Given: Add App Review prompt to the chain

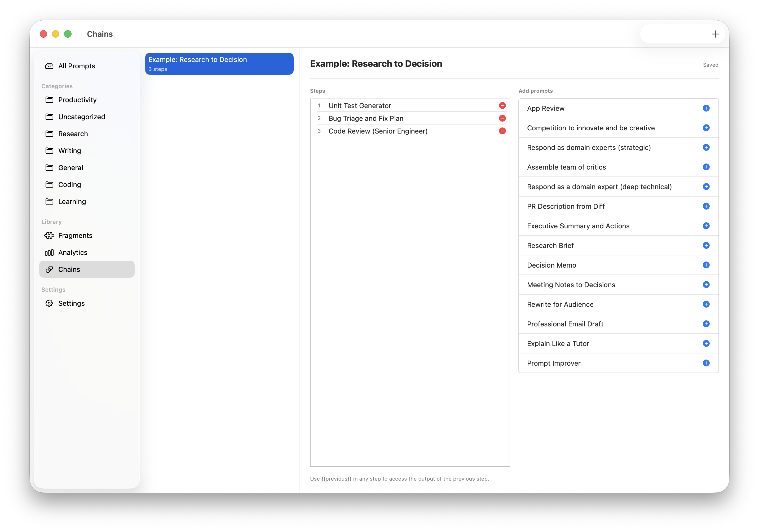Looking at the screenshot, I should coord(706,108).
